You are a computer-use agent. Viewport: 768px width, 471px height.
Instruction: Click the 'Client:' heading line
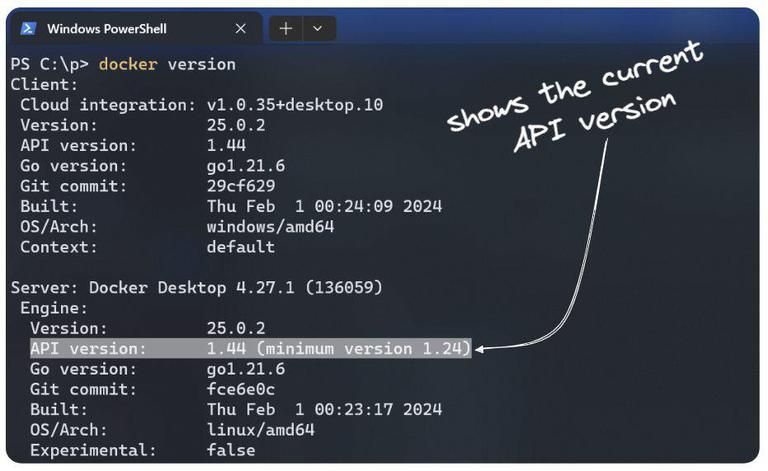(44, 85)
